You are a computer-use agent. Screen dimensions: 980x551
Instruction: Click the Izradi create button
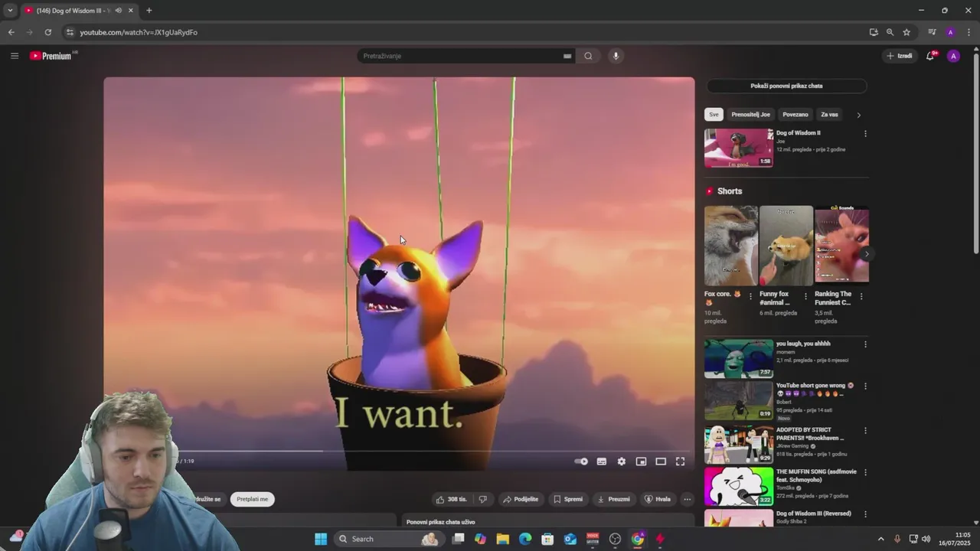(x=900, y=56)
